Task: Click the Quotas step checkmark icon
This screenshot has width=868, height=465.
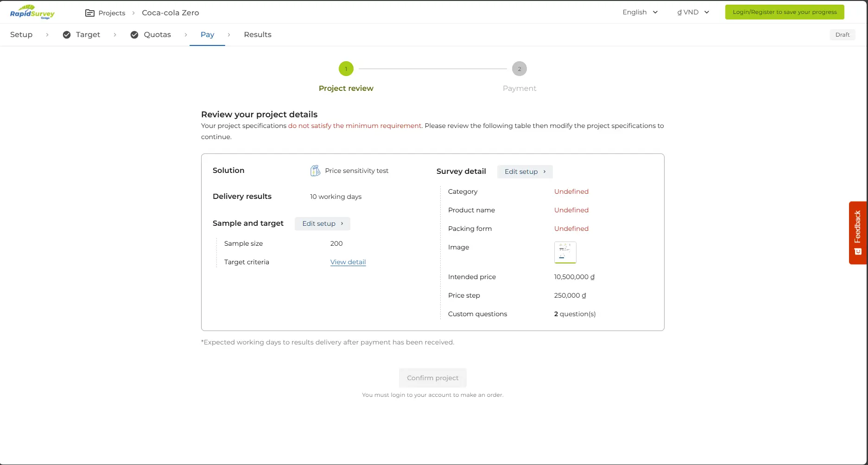Action: tap(134, 35)
